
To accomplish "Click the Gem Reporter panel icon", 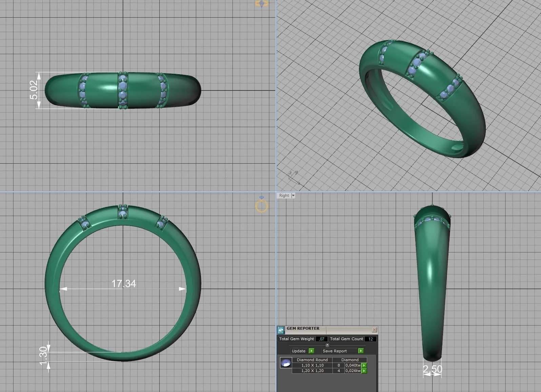I will (281, 330).
